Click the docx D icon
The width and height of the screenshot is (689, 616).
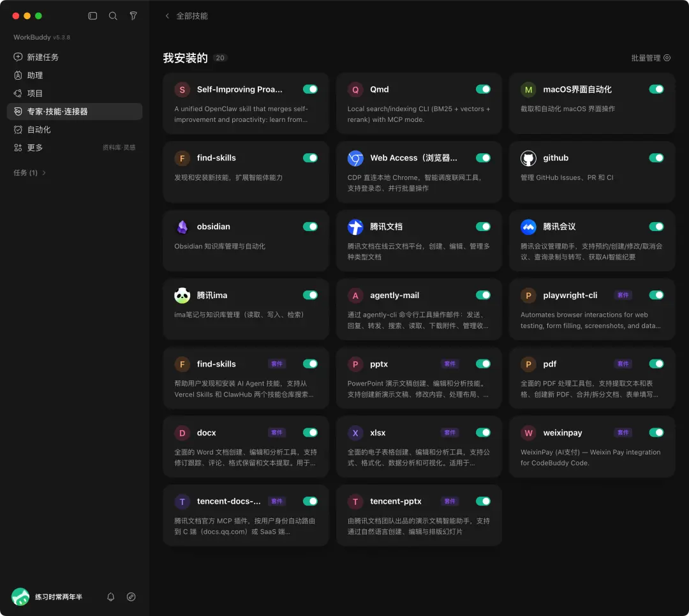[x=182, y=433]
